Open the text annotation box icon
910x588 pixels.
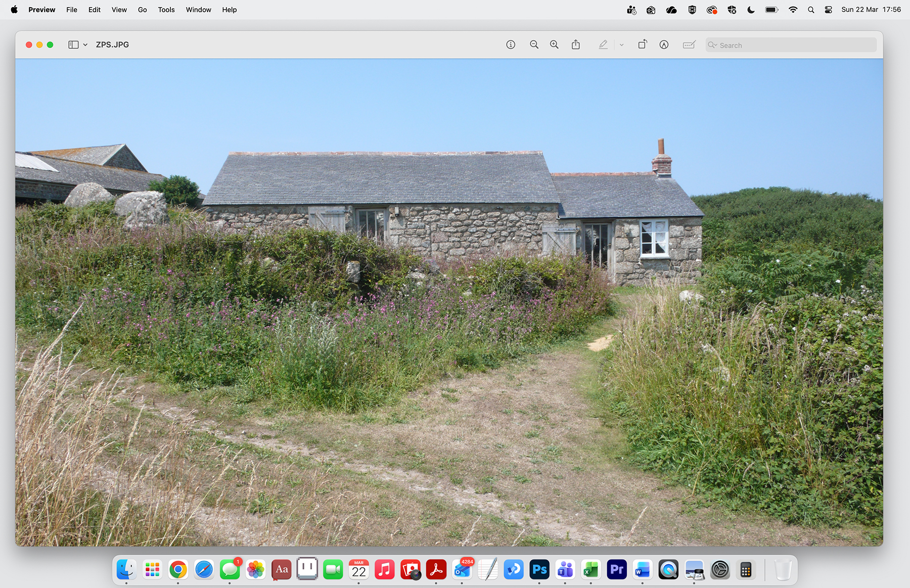click(x=689, y=44)
